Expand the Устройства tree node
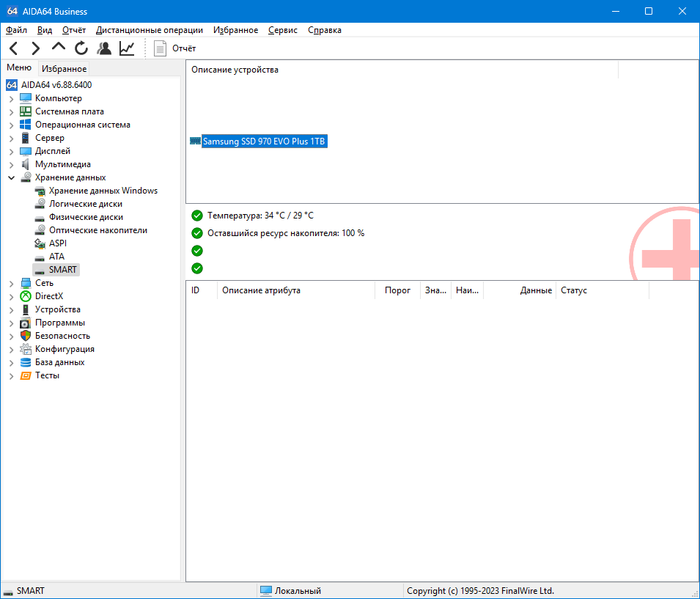700x599 pixels. (x=12, y=309)
